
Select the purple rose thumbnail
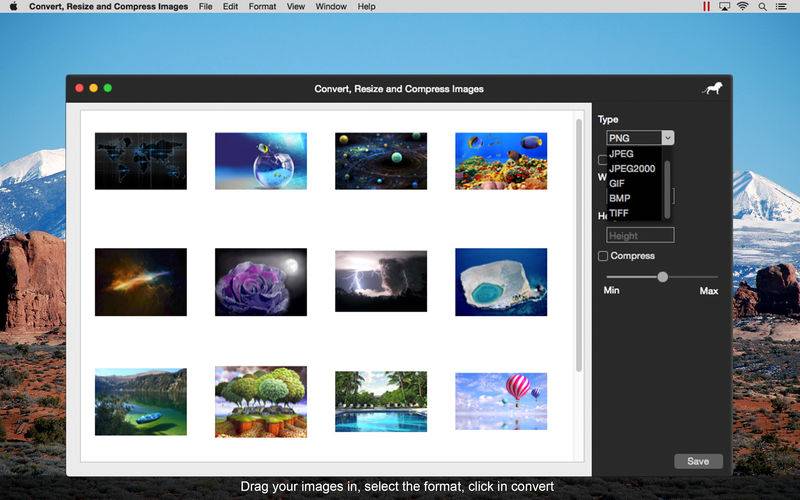coord(261,282)
